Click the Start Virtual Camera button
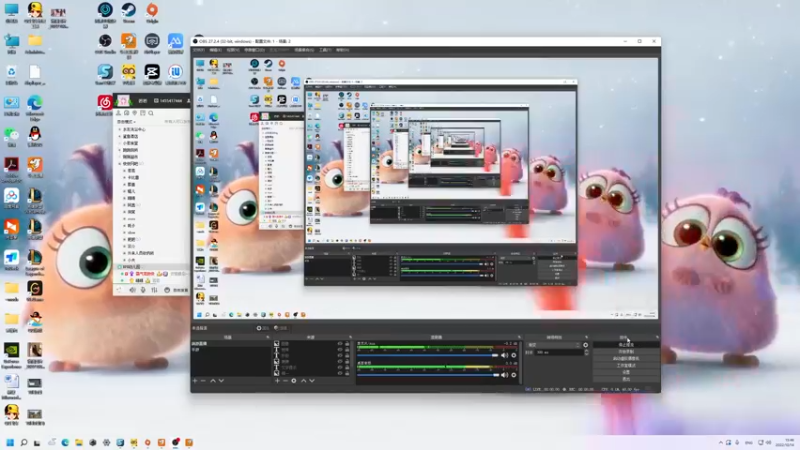The image size is (800, 450). click(x=626, y=359)
